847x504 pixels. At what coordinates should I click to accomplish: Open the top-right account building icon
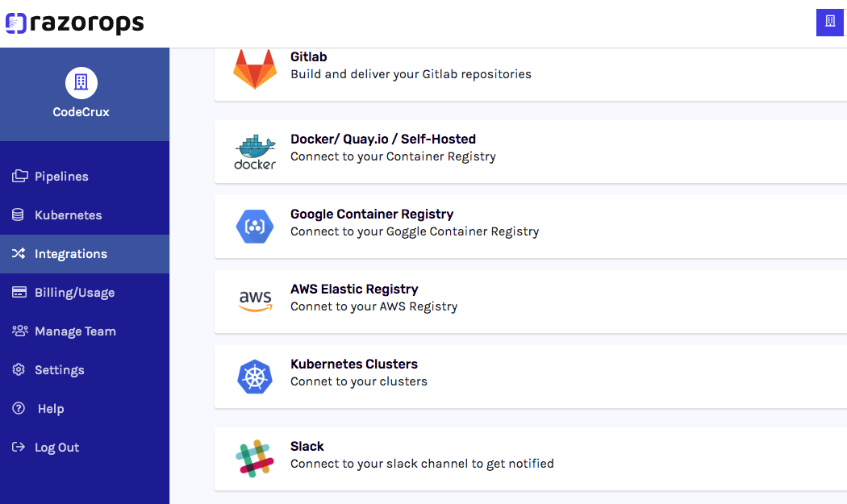[829, 23]
